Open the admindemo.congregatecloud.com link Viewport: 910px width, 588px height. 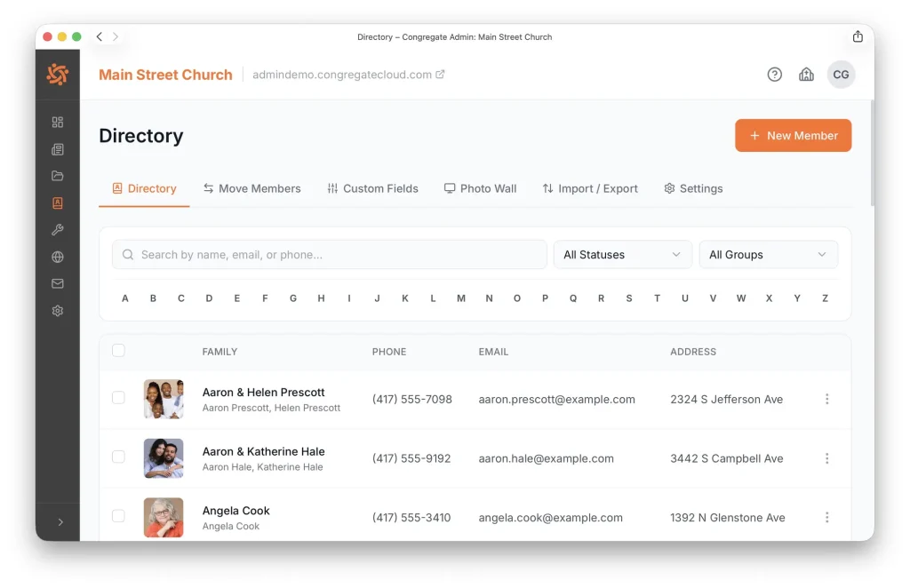(348, 75)
